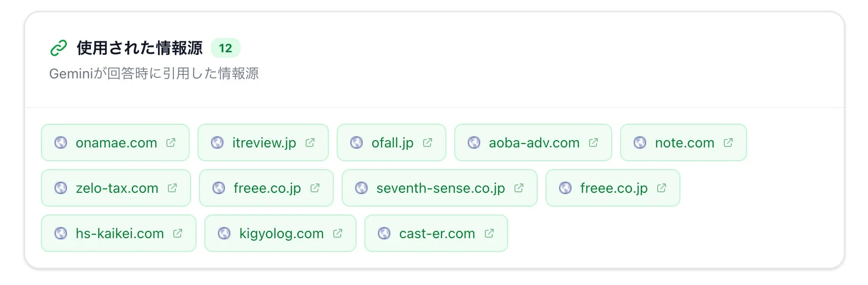Screen dimensions: 868x285
Task: Click the external-link icon on zelo-tax.com
Action: coord(172,188)
